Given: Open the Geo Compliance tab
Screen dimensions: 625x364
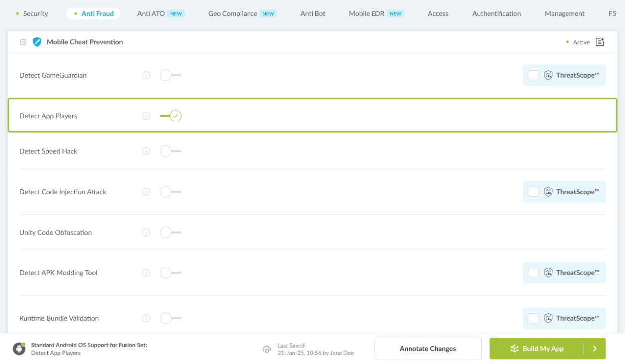Looking at the screenshot, I should pyautogui.click(x=233, y=13).
